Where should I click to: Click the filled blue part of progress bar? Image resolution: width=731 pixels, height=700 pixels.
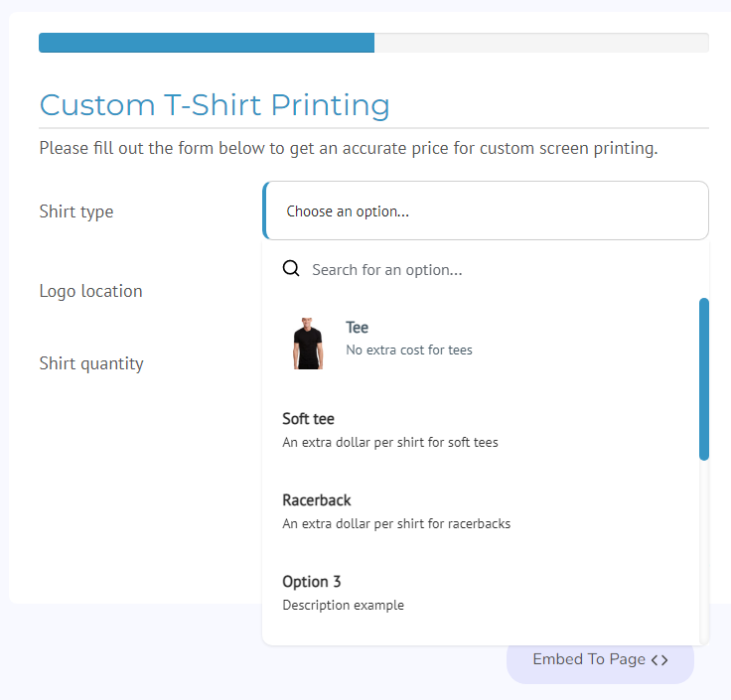coord(207,43)
